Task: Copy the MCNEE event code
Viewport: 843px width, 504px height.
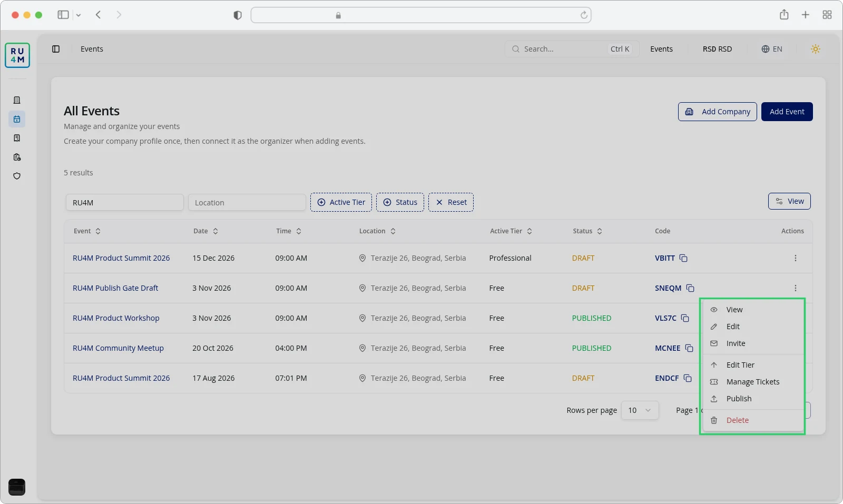Action: (x=689, y=348)
